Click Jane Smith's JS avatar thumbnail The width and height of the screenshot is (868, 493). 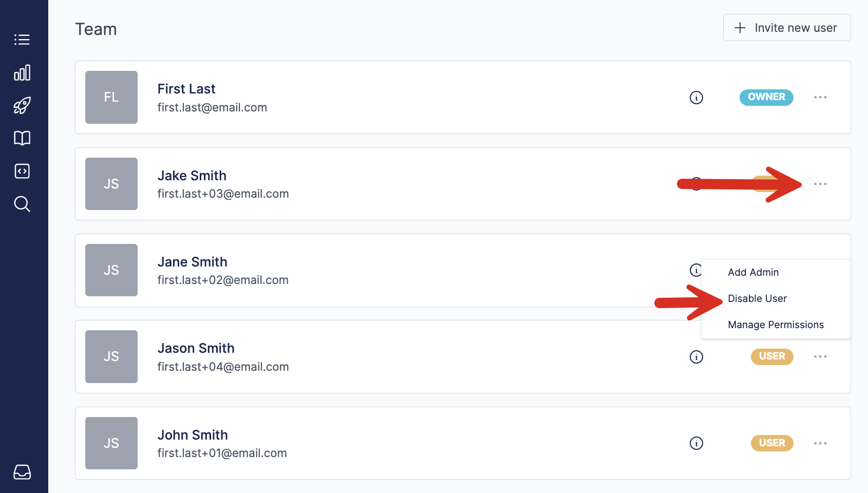click(111, 270)
